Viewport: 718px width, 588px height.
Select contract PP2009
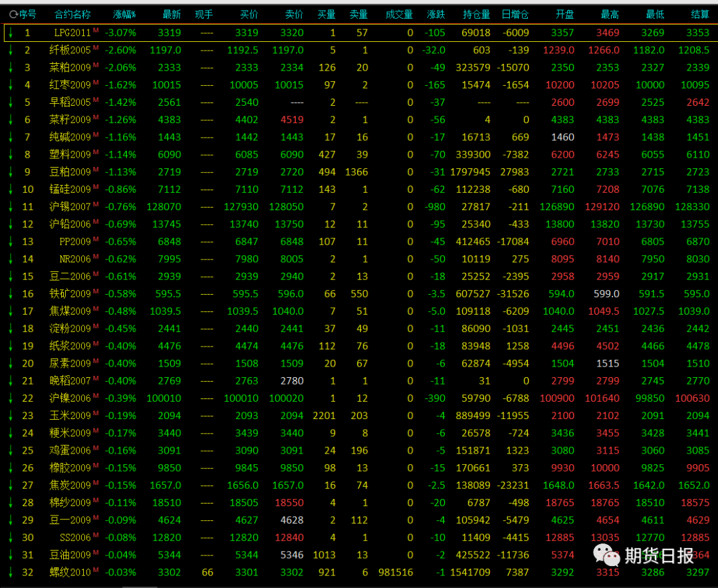(75, 241)
